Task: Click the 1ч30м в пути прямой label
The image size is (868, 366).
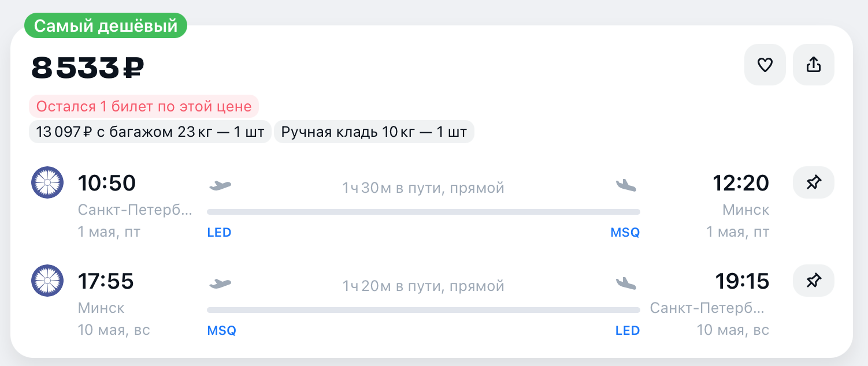Action: pos(424,187)
